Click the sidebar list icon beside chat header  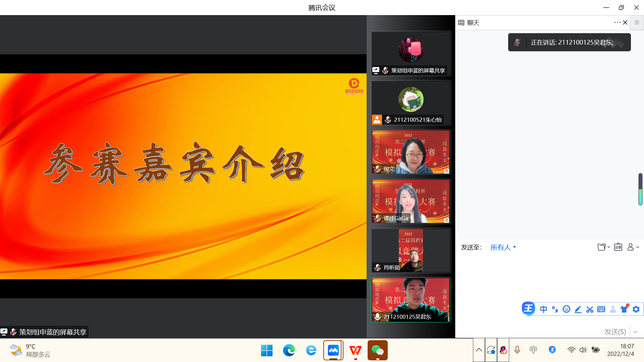click(x=637, y=22)
